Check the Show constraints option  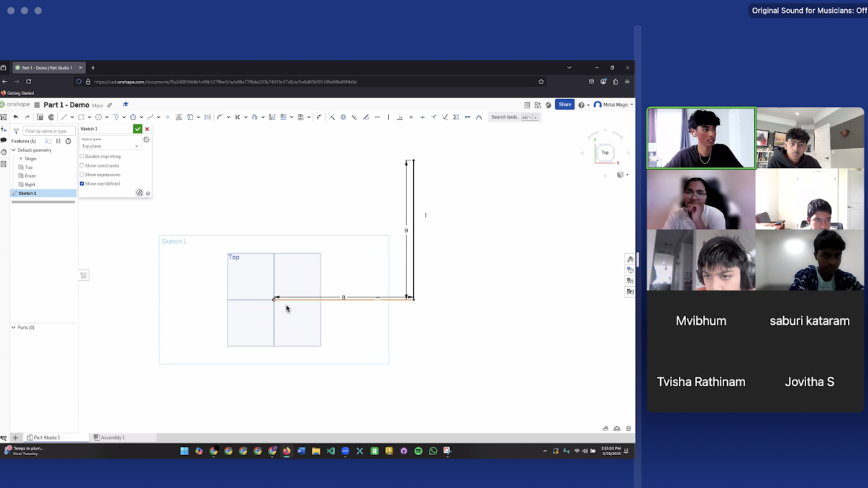click(82, 166)
